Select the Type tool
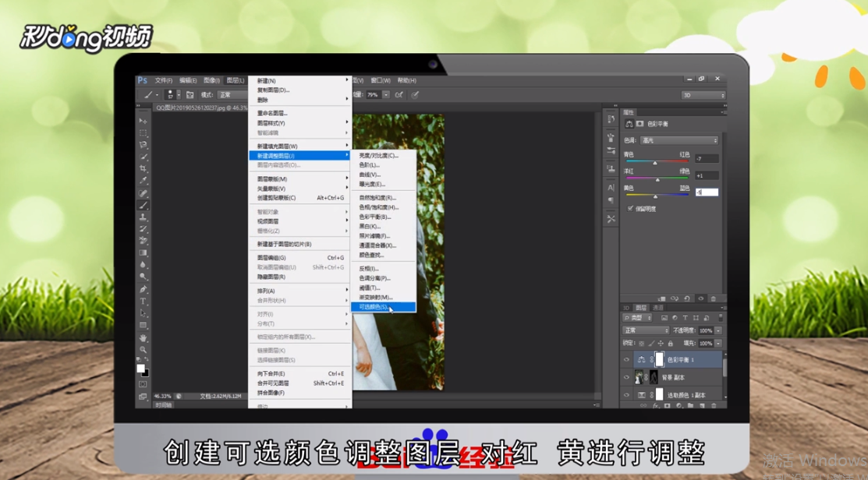This screenshot has height=480, width=868. [143, 302]
